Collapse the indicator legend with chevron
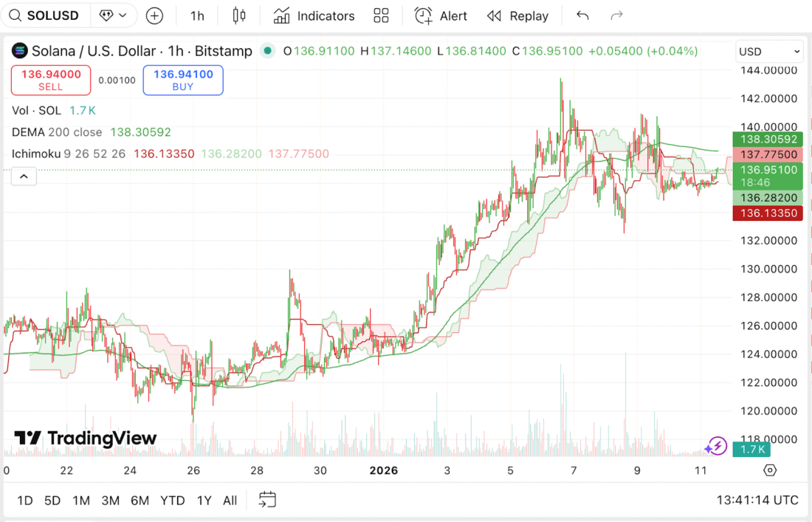The image size is (812, 522). [24, 176]
